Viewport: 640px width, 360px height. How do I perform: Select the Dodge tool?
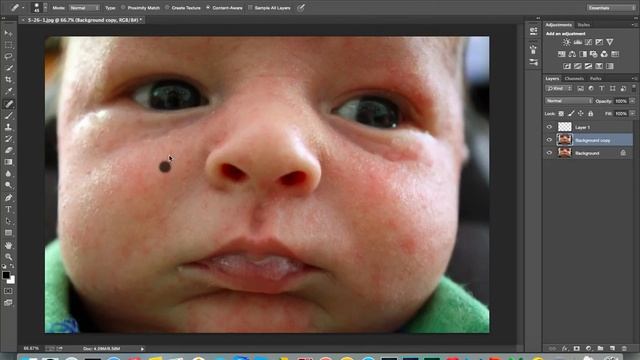click(8, 185)
